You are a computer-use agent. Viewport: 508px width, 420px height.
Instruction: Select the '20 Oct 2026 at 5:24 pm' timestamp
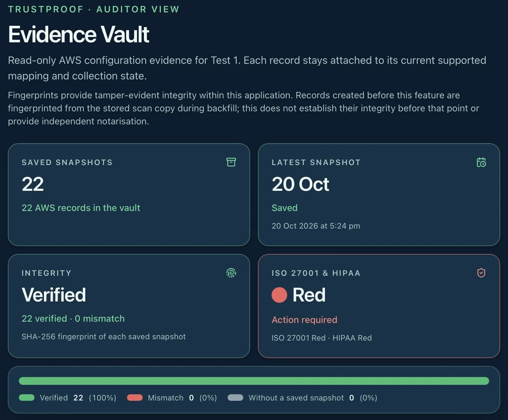pos(316,226)
